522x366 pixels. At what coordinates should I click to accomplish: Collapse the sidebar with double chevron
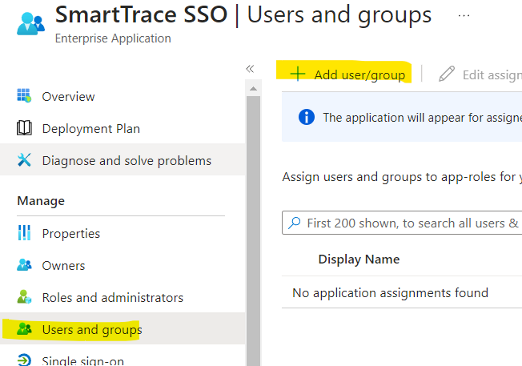250,69
